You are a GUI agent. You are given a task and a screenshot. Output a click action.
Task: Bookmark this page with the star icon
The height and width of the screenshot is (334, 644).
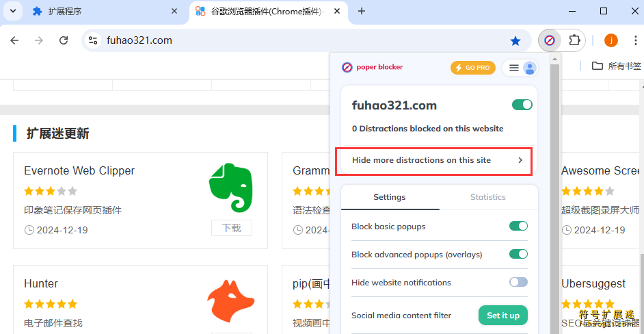pyautogui.click(x=515, y=40)
